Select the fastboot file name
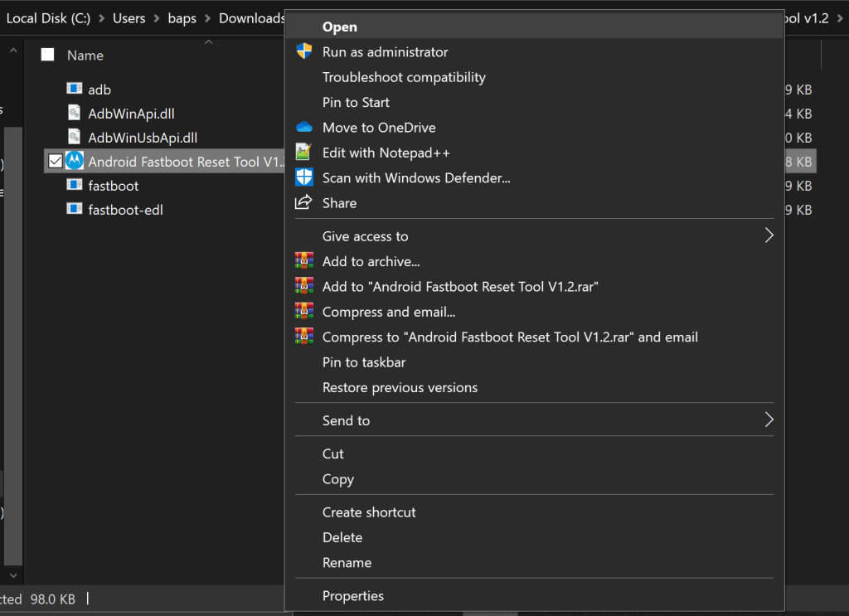 click(x=113, y=186)
